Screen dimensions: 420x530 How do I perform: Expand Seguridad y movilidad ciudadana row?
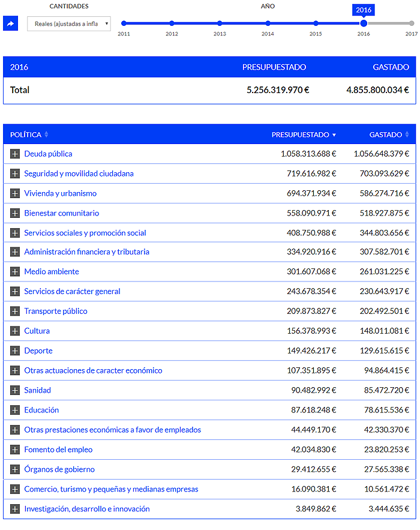pos(15,174)
